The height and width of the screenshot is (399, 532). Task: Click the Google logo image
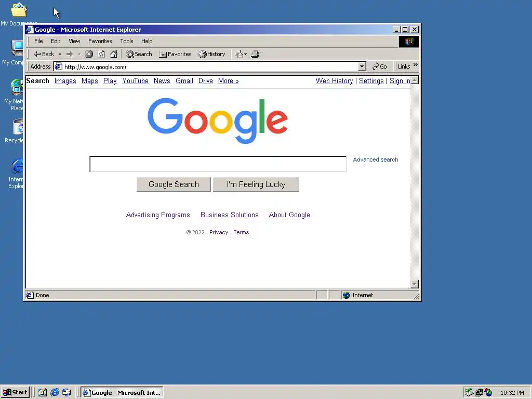218,121
